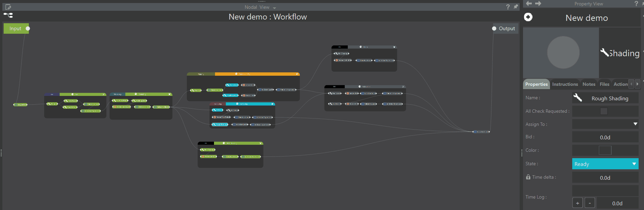Screen dimensions: 644x210
Task: Click the Bid value field
Action: coord(605,137)
